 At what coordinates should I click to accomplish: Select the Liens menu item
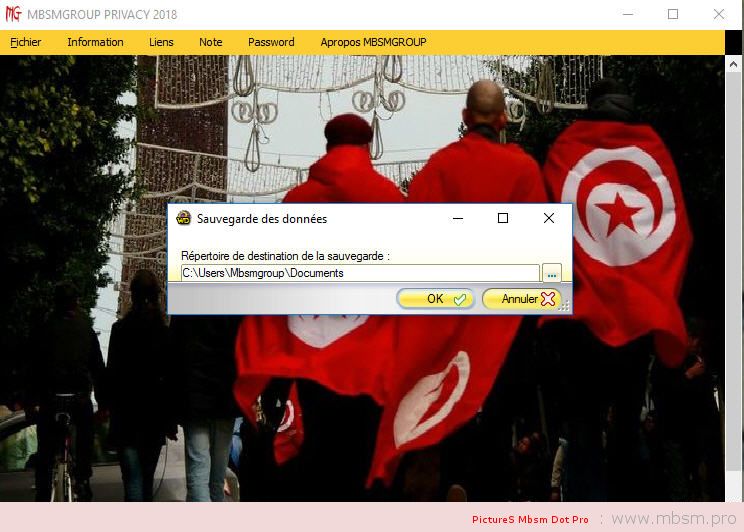pyautogui.click(x=161, y=42)
